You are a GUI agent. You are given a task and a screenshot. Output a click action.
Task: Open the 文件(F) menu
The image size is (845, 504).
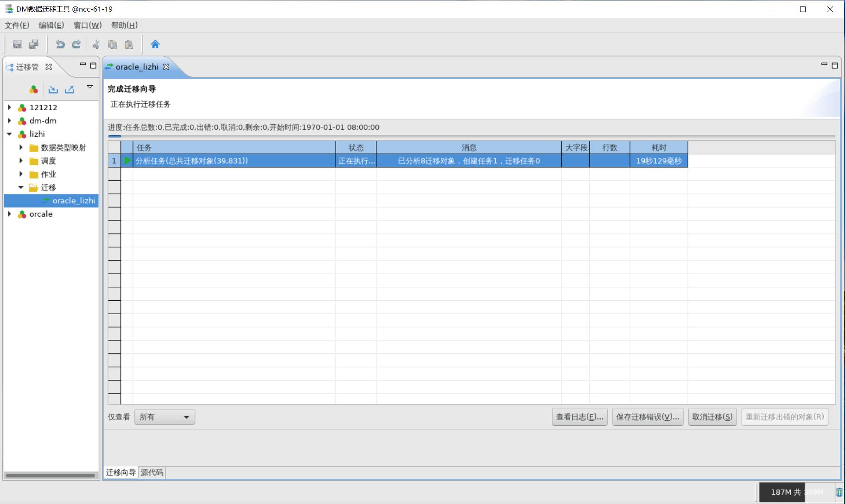17,25
